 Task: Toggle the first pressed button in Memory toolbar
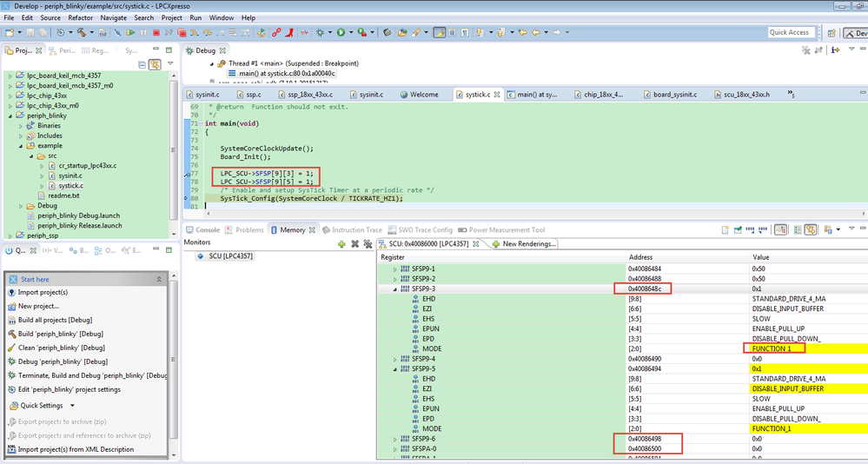pyautogui.click(x=780, y=229)
